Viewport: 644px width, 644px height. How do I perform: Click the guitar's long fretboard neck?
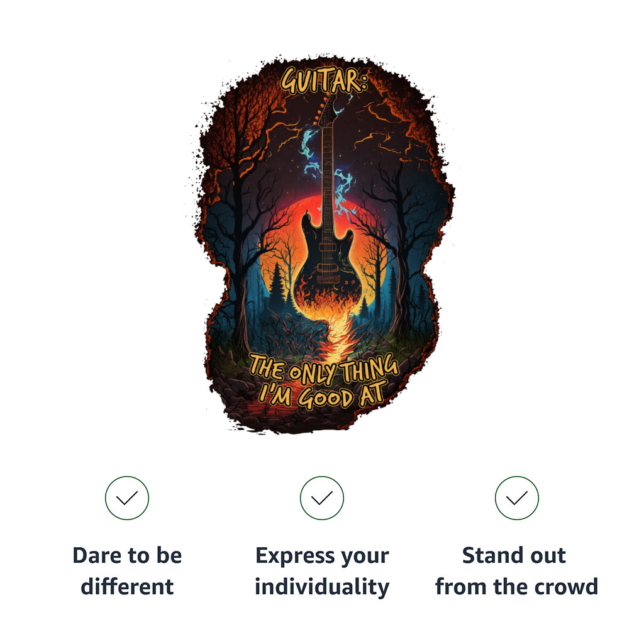(x=327, y=177)
